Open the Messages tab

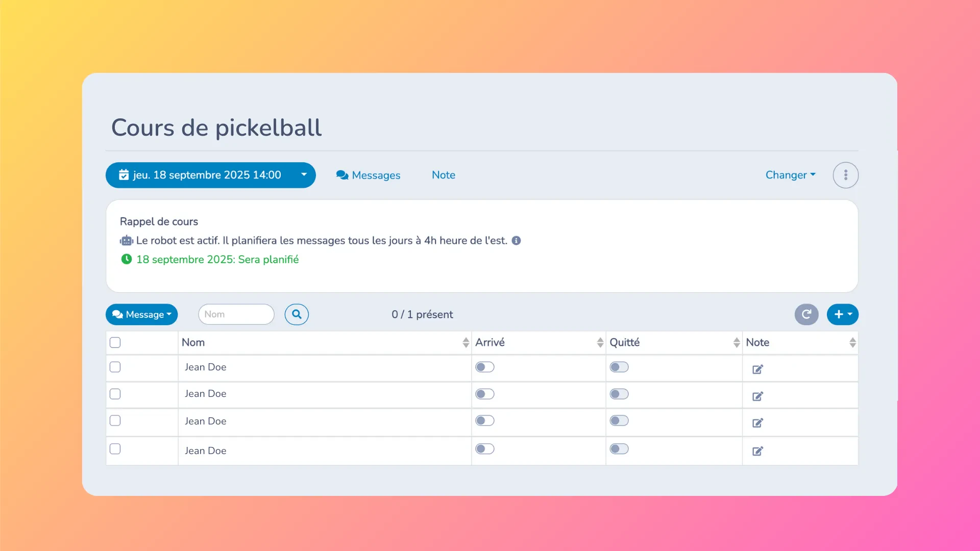(x=368, y=175)
